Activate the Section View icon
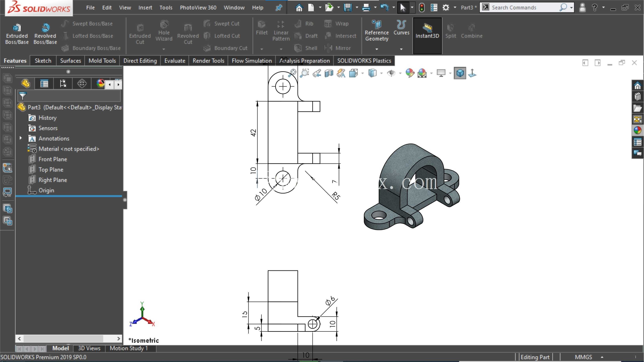 (x=329, y=73)
